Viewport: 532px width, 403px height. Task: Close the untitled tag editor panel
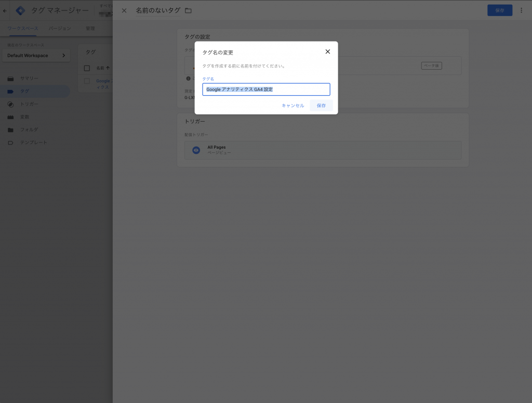click(x=124, y=10)
